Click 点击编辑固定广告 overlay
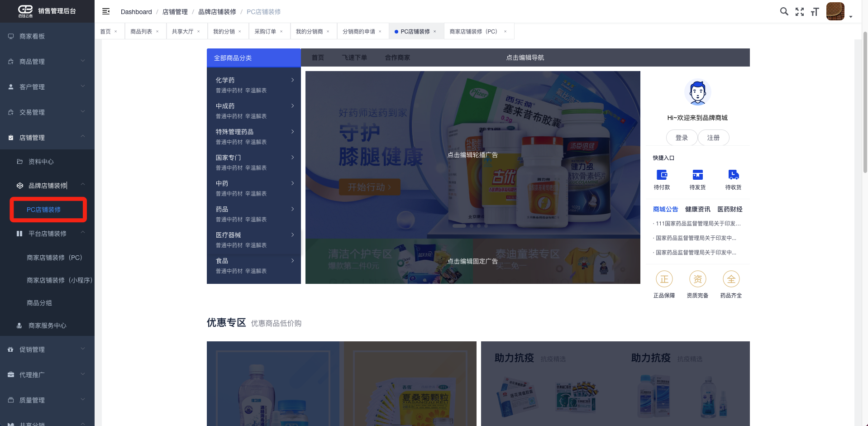868x426 pixels. (472, 261)
